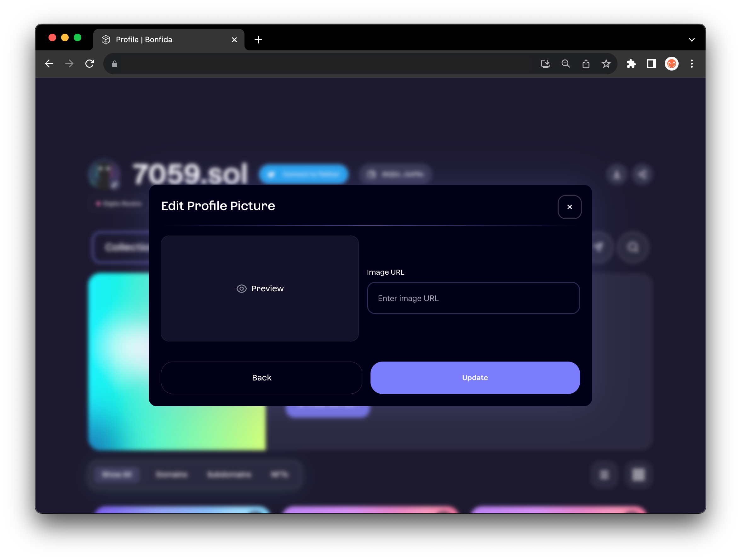
Task: Click the share page icon
Action: (x=586, y=64)
